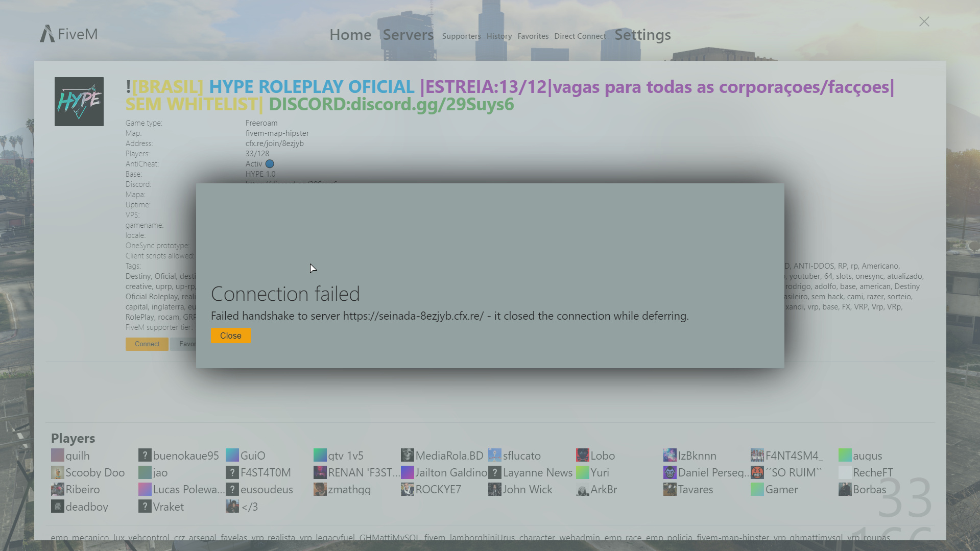Viewport: 980px width, 551px height.
Task: Click avatar icon next to IzBknnn
Action: (x=670, y=455)
